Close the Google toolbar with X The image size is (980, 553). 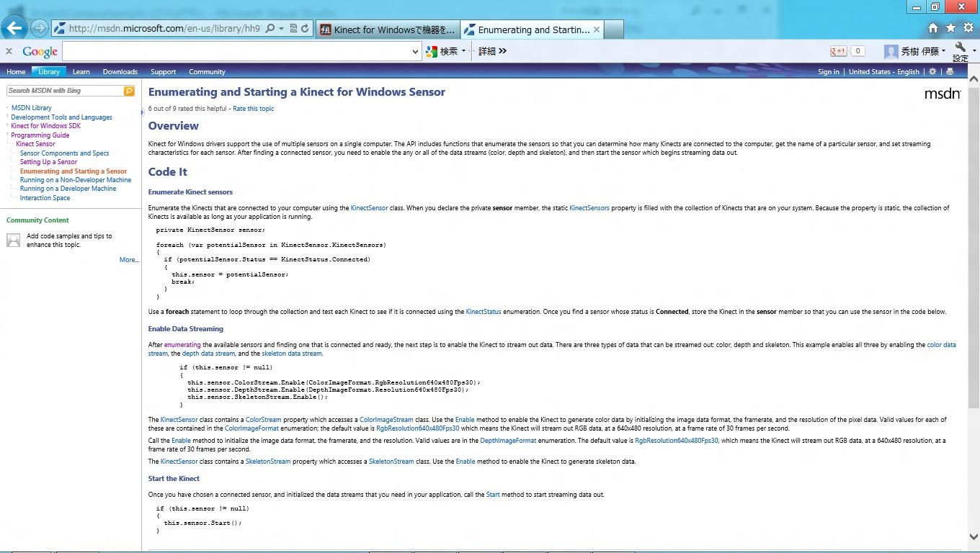click(9, 51)
